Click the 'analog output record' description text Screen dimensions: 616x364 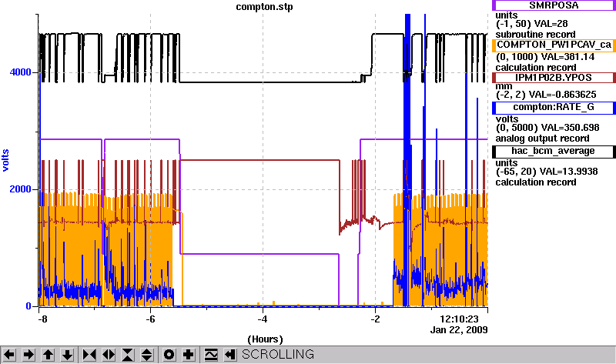click(543, 139)
